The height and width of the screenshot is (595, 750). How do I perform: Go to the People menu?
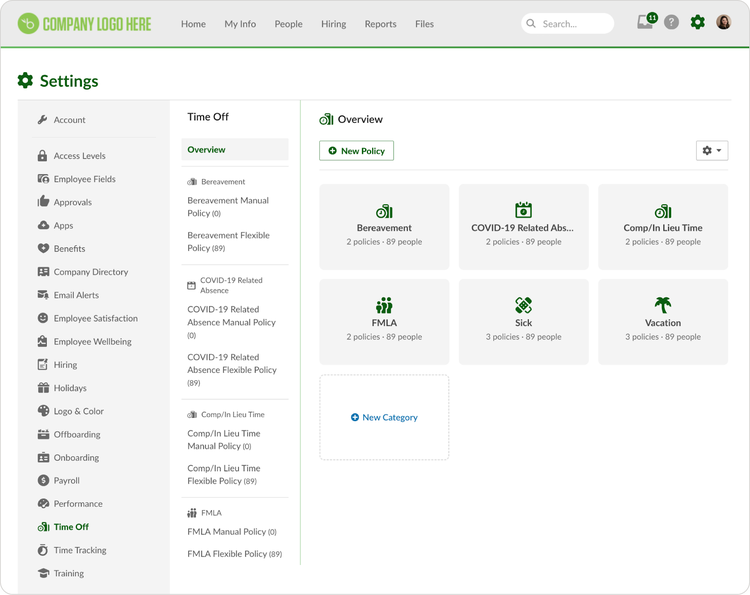click(x=288, y=24)
